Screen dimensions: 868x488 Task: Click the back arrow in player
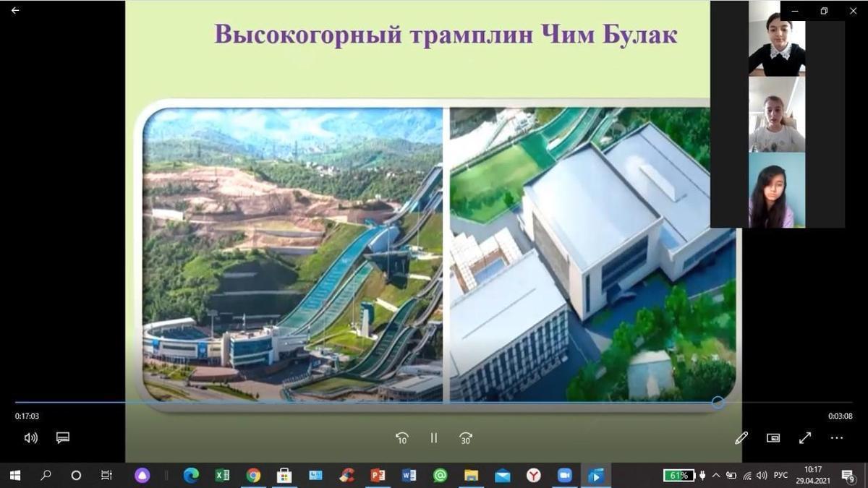pyautogui.click(x=15, y=11)
